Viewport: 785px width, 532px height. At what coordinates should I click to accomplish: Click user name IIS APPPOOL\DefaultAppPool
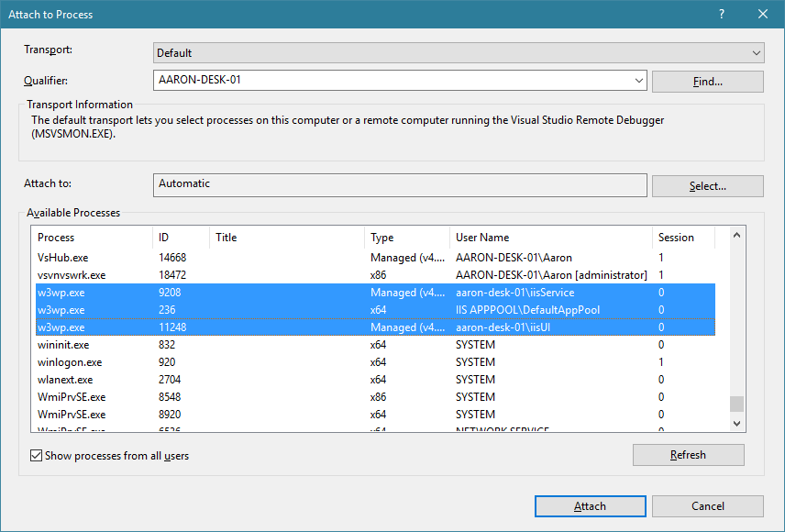[x=527, y=310]
